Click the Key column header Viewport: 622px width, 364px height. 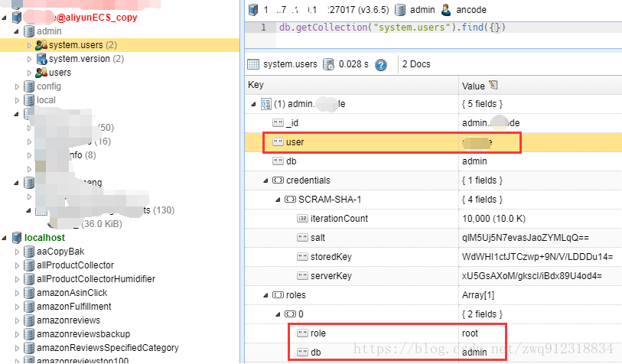click(x=256, y=85)
